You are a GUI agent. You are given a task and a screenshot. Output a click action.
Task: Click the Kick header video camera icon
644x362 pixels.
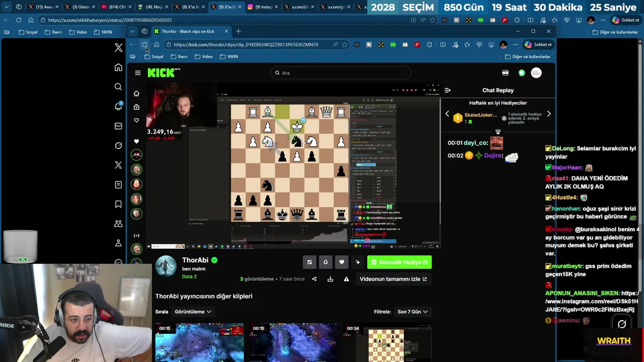pyautogui.click(x=505, y=73)
